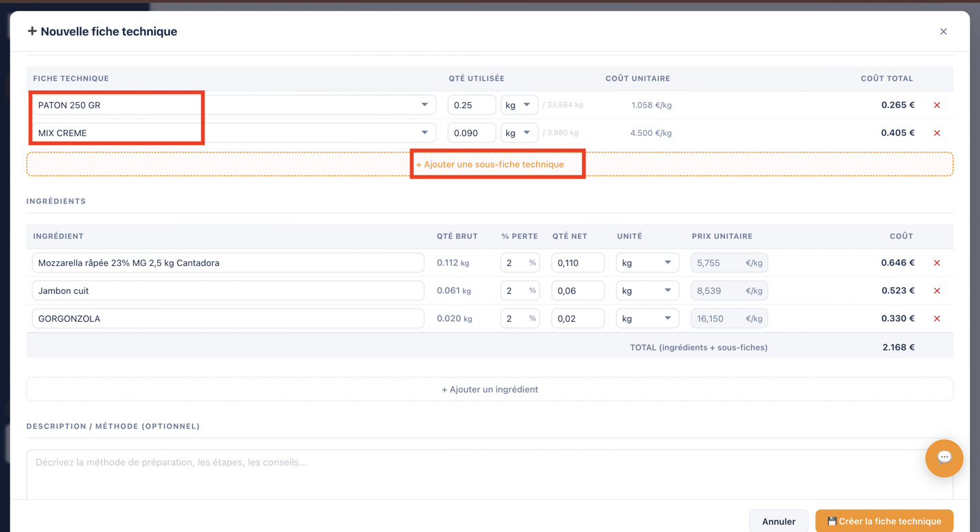Viewport: 980px width, 532px height.
Task: Change unit dropdown for Mozzarella row
Action: [647, 263]
